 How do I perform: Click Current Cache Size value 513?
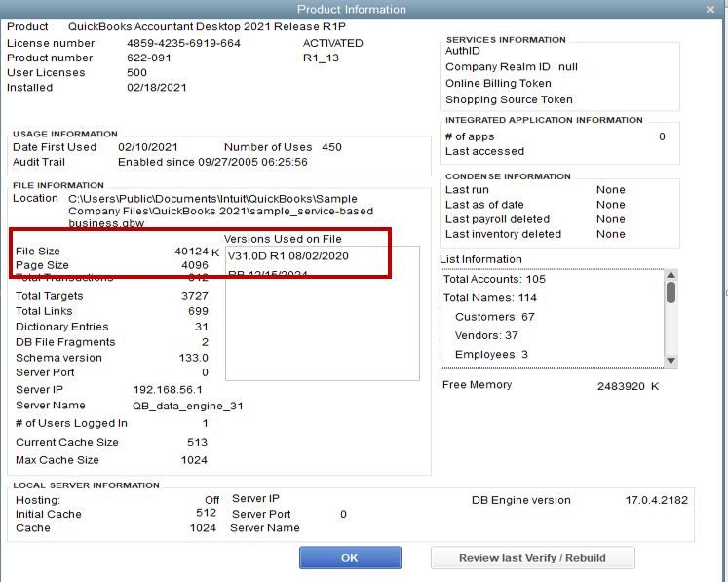(x=197, y=443)
